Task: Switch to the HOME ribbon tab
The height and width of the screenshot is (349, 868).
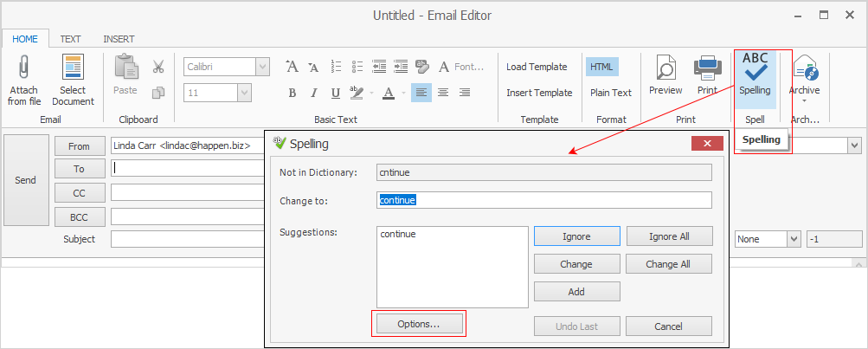Action: click(25, 39)
